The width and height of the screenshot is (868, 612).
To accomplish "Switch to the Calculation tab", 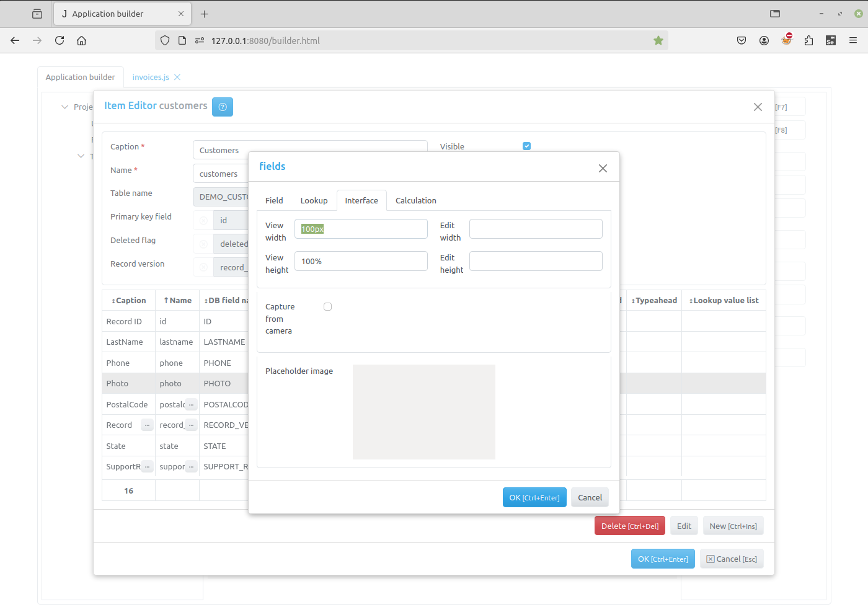I will pyautogui.click(x=415, y=200).
